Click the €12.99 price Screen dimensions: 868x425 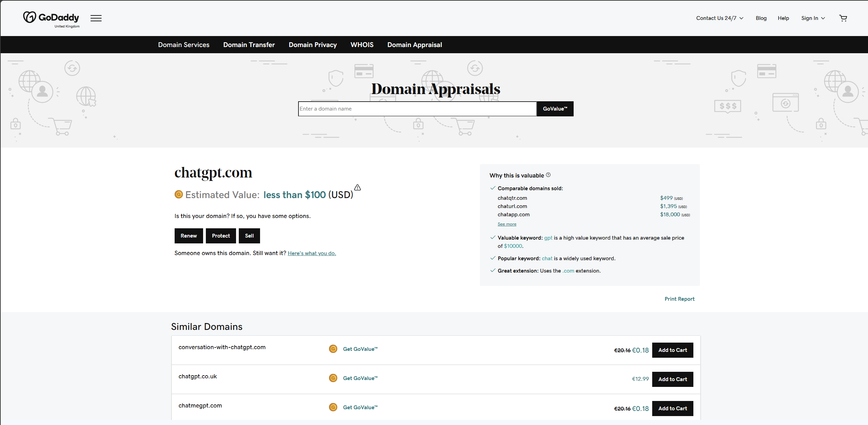click(640, 379)
